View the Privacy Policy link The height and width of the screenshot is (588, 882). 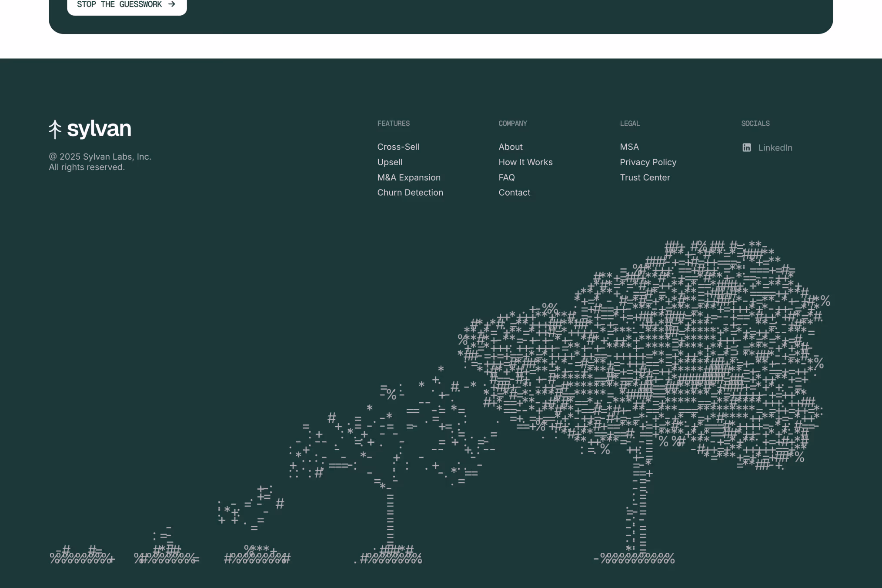click(648, 162)
